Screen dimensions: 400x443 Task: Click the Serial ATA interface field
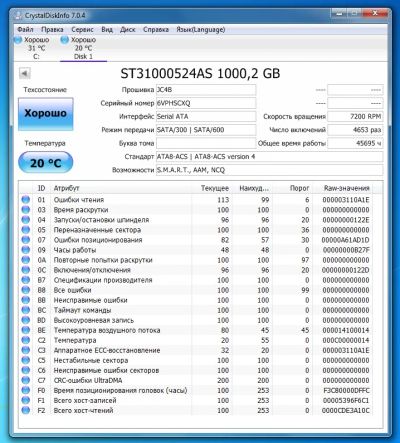[x=206, y=116]
